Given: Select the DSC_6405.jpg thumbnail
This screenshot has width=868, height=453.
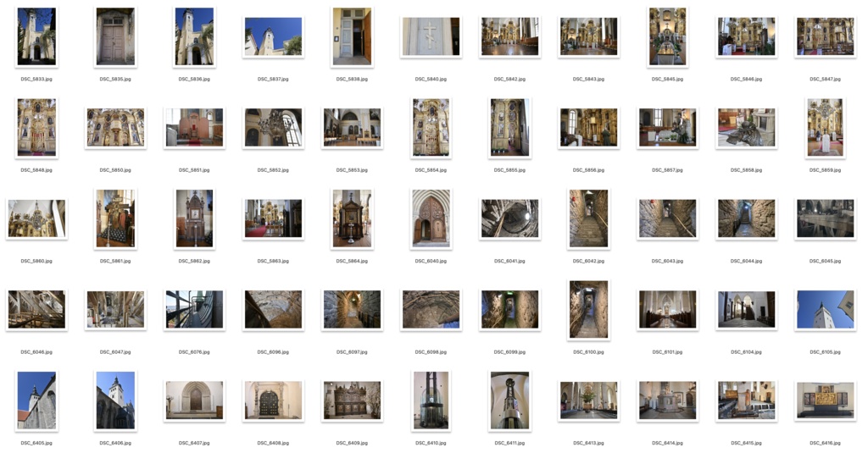Looking at the screenshot, I should tap(36, 401).
